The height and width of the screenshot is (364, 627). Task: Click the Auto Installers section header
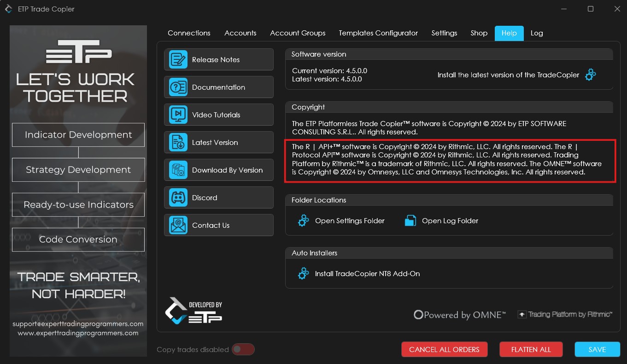[449, 253]
